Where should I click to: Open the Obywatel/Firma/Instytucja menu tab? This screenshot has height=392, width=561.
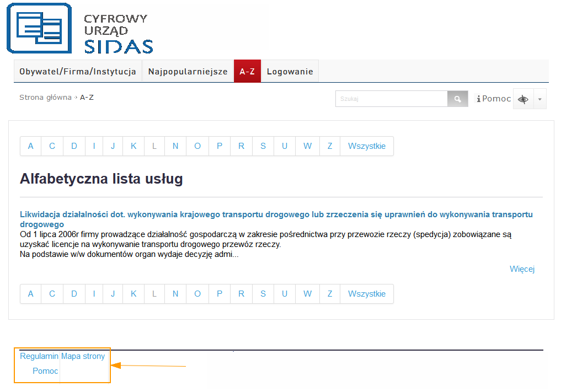(78, 72)
